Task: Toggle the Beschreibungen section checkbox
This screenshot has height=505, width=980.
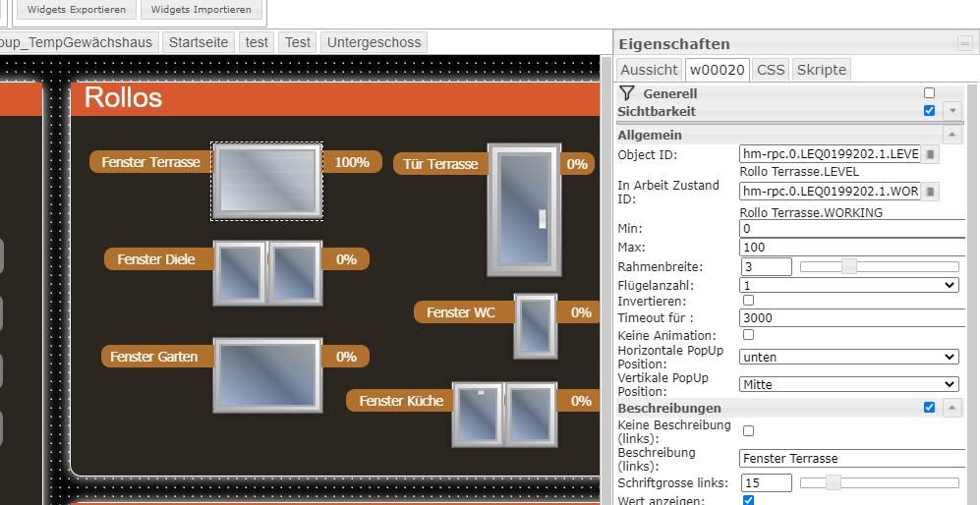Action: (x=929, y=408)
